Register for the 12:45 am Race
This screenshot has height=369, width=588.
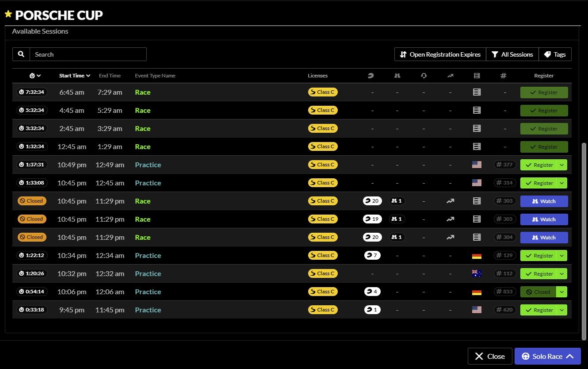[x=544, y=147]
